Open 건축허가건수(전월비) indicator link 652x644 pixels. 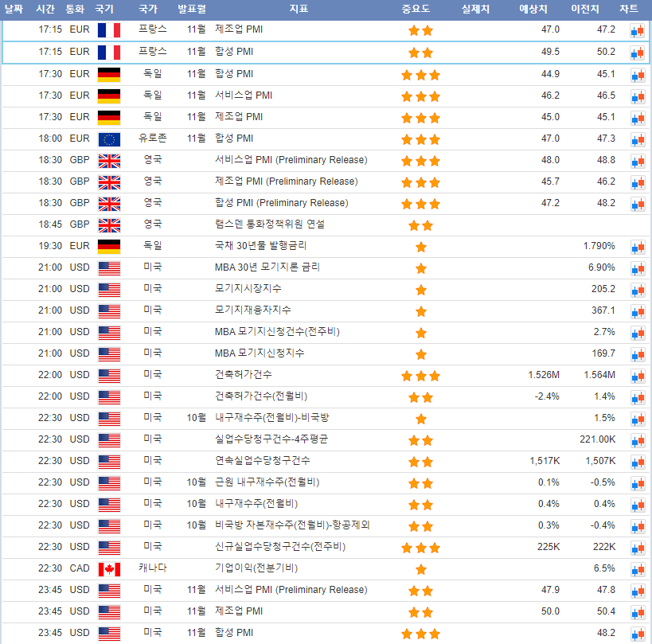click(261, 396)
